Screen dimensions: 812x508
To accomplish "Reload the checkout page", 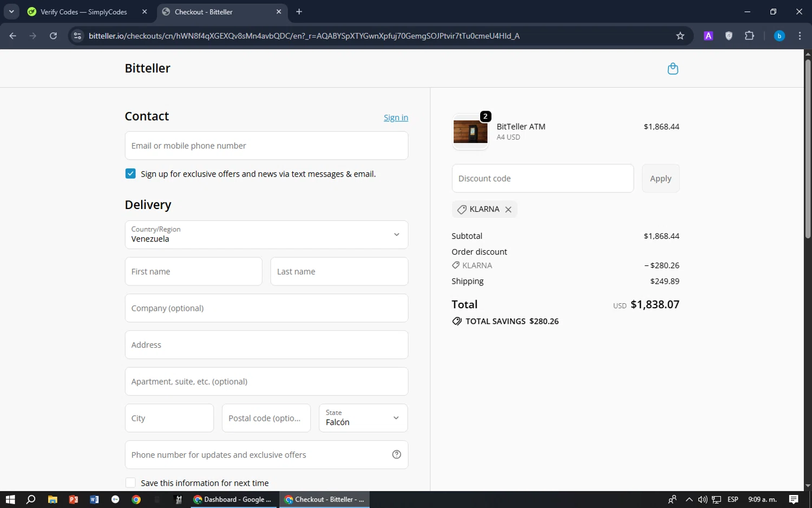I will [x=53, y=36].
